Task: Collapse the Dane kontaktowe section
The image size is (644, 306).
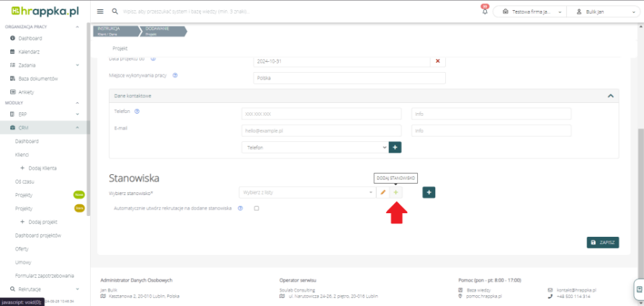Action: 609,95
